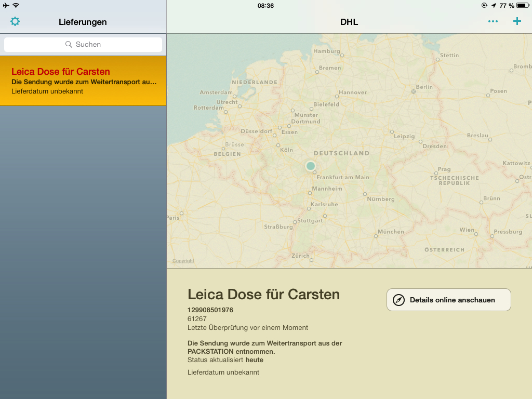This screenshot has width=532, height=399.
Task: Tap the Leica Dose für Carsten detail heading
Action: [263, 295]
